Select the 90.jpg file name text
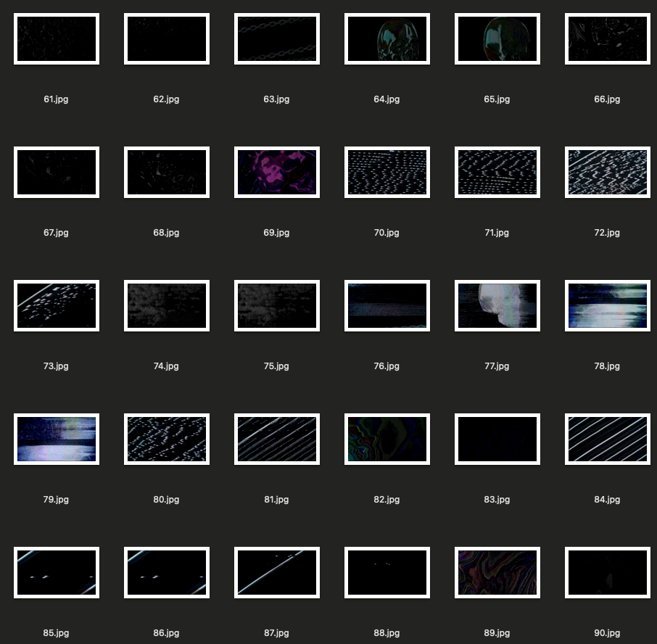 coord(607,633)
